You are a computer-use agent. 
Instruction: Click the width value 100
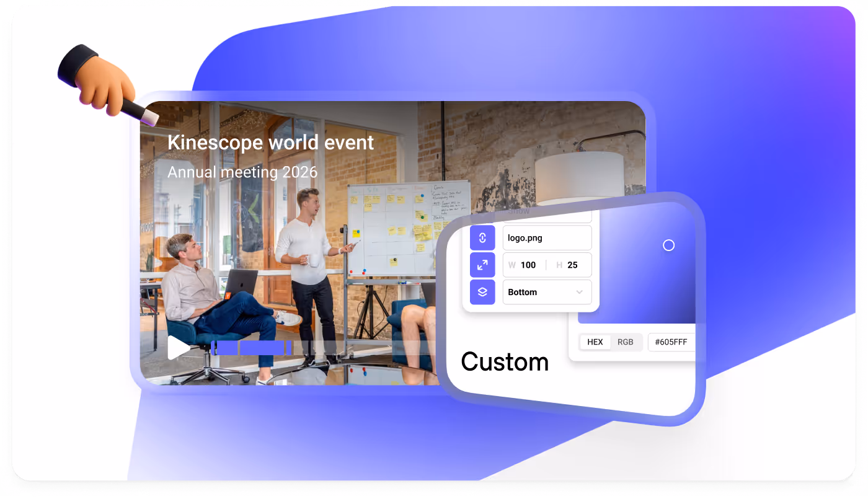pyautogui.click(x=528, y=265)
